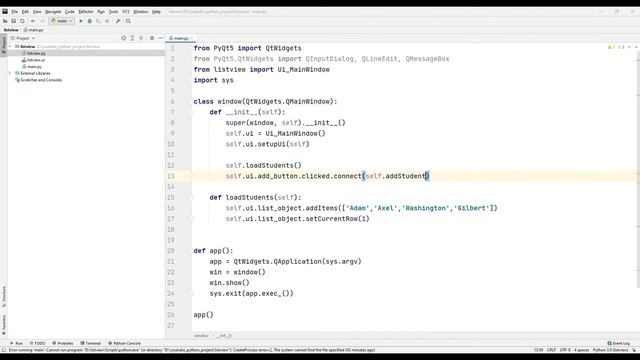Open the VCS menu
This screenshot has width=640, height=360.
coord(126,12)
